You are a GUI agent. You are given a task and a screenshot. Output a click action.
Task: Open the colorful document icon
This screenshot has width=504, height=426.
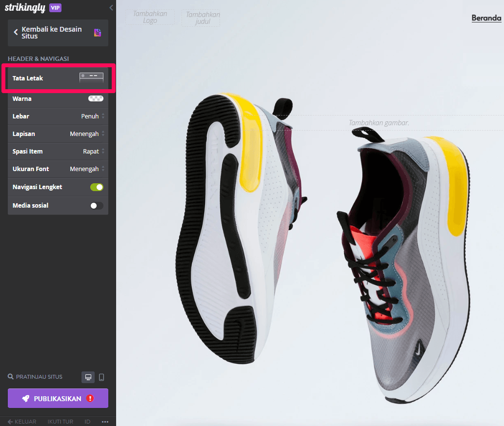[x=98, y=33]
